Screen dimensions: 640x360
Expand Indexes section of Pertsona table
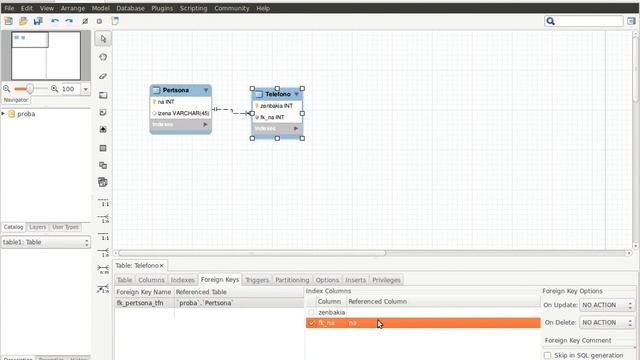point(205,124)
